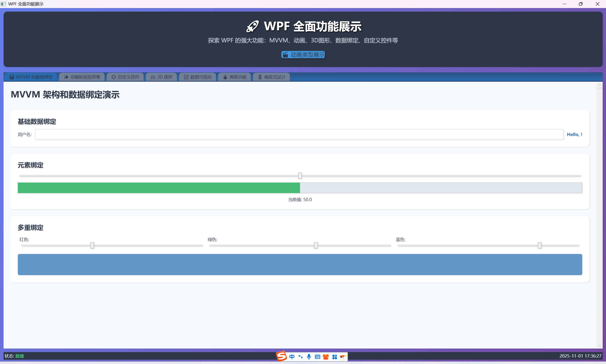Click the orange shirt skin icon

[x=326, y=357]
